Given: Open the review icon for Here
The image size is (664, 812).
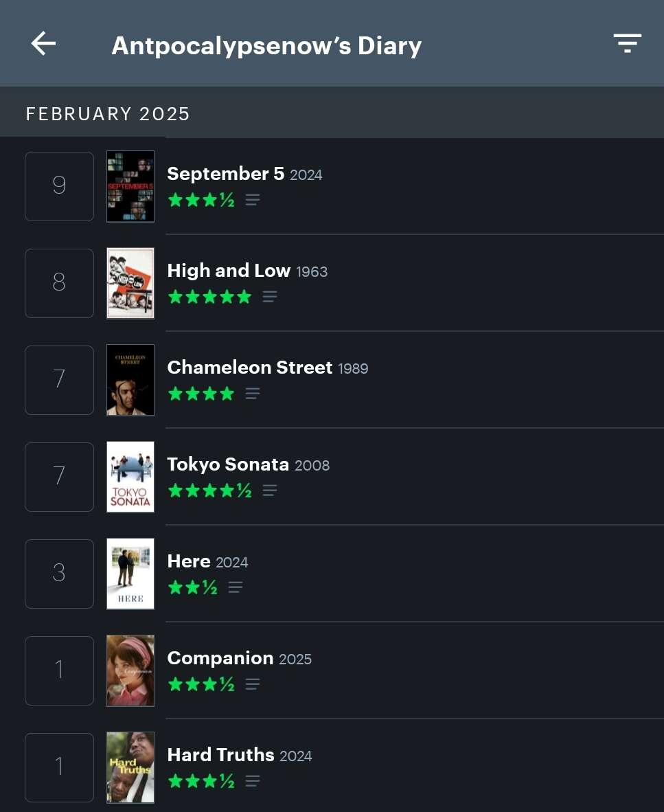Looking at the screenshot, I should pyautogui.click(x=236, y=587).
